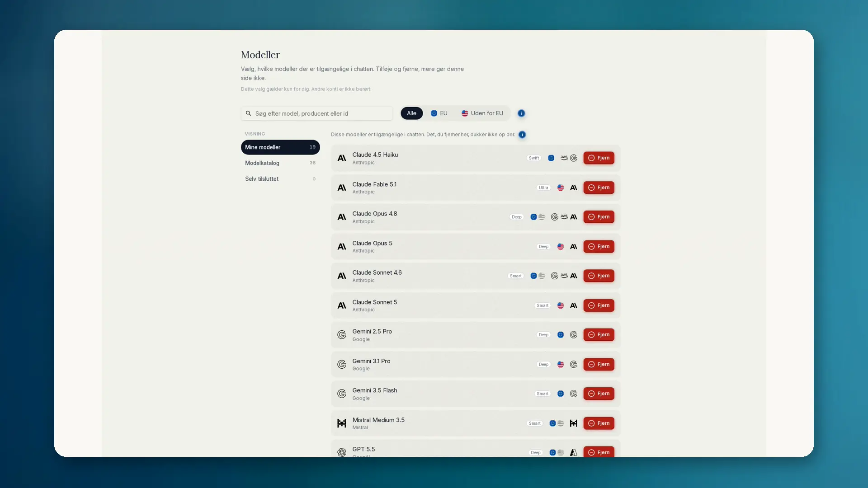Click the Mistral logo left of Mistral Medium 3.5
This screenshot has height=488, width=868.
[x=342, y=423]
